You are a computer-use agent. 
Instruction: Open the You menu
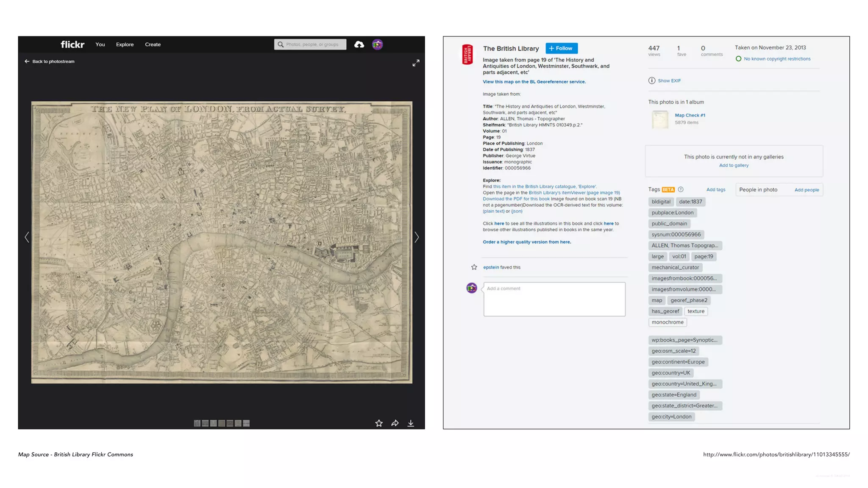(x=100, y=44)
